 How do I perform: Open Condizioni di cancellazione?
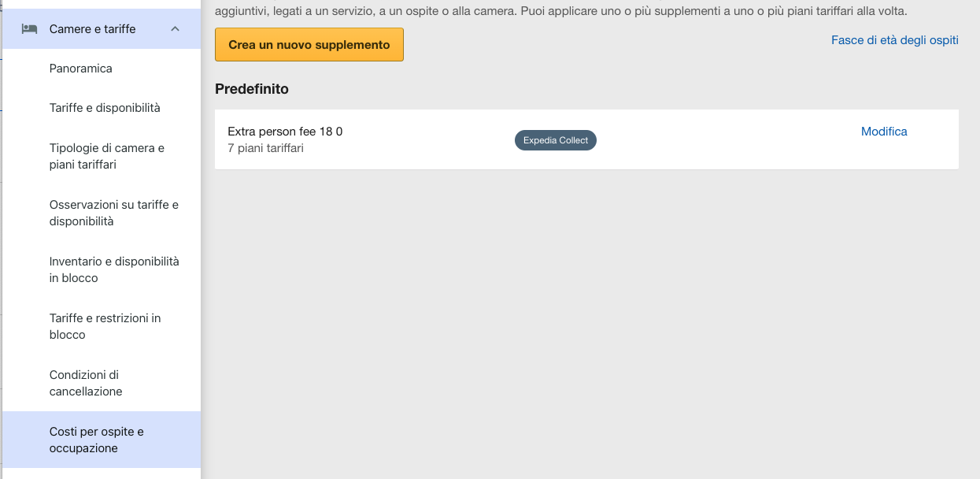coord(102,383)
